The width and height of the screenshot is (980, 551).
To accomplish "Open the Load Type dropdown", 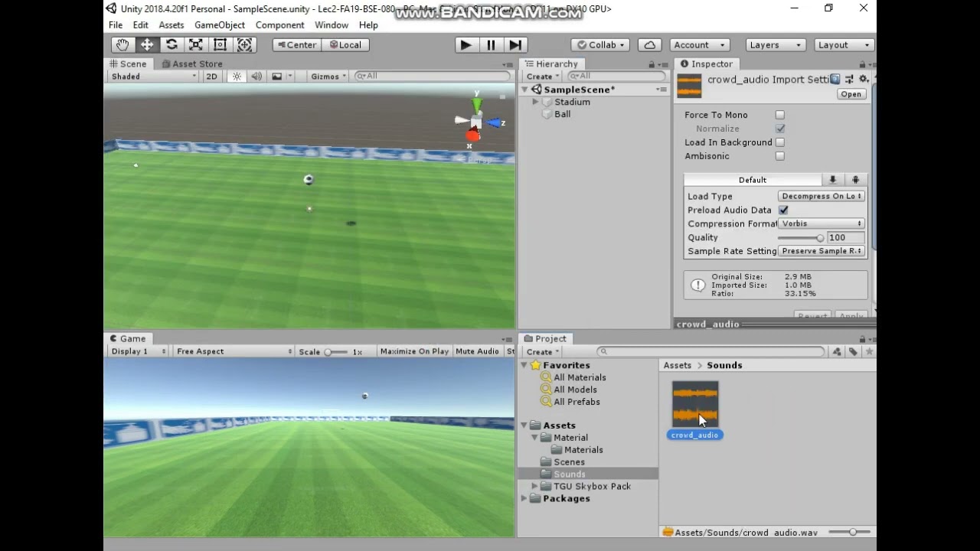I will [x=821, y=196].
